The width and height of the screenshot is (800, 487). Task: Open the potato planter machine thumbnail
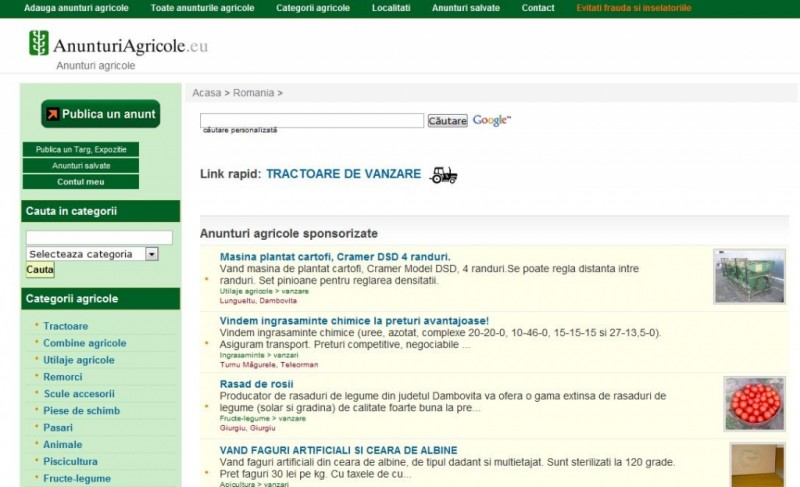tap(749, 276)
